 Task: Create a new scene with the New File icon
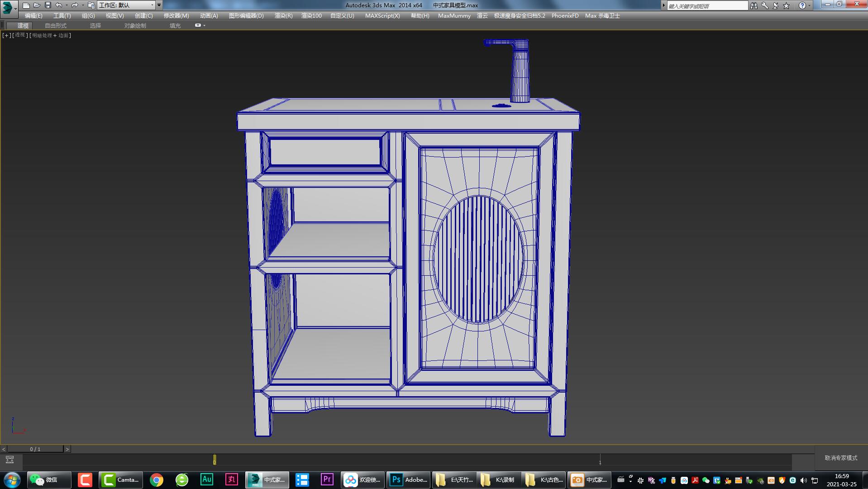[25, 5]
